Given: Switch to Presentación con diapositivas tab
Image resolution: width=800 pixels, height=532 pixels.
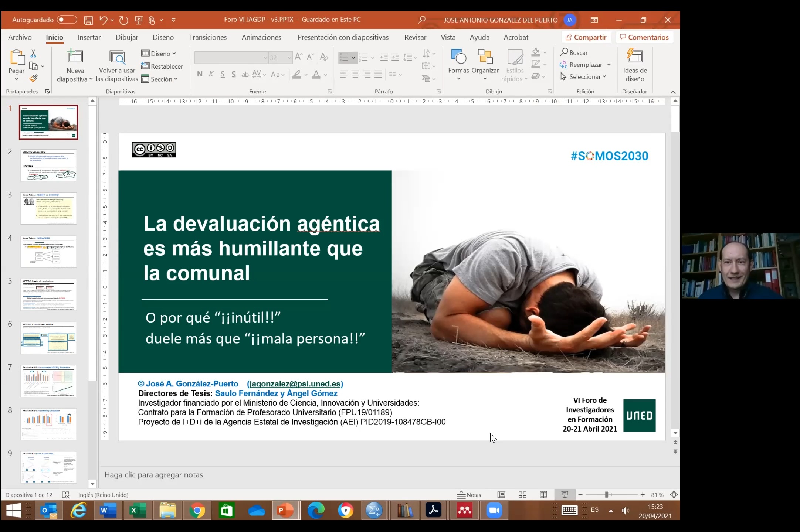Looking at the screenshot, I should 343,37.
